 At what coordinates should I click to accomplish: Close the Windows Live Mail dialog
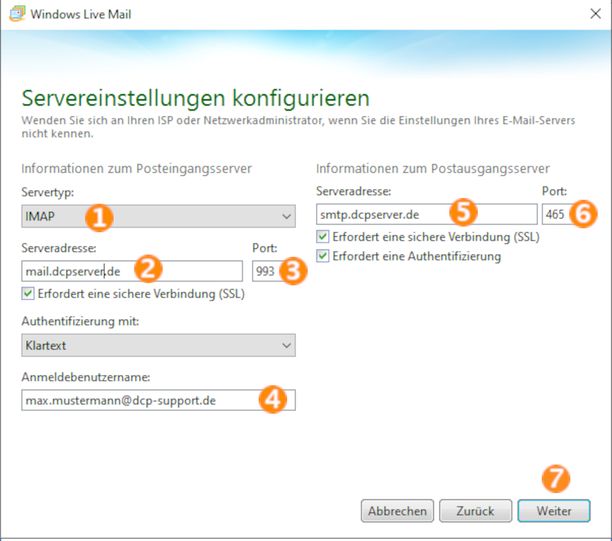(596, 14)
